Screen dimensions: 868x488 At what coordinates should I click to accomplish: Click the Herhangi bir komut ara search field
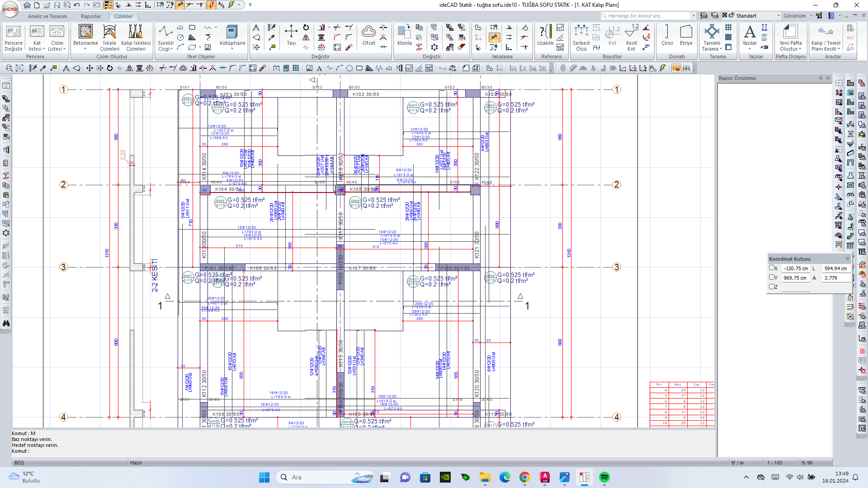(648, 16)
